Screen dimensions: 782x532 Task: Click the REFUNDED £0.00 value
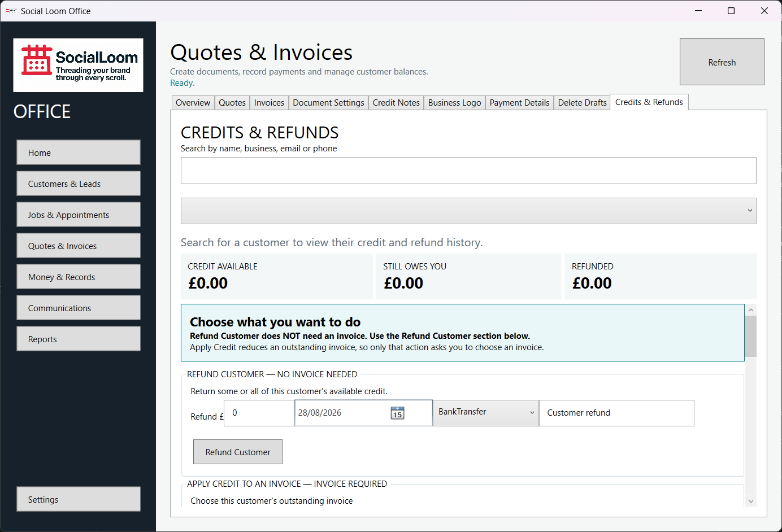pos(592,283)
